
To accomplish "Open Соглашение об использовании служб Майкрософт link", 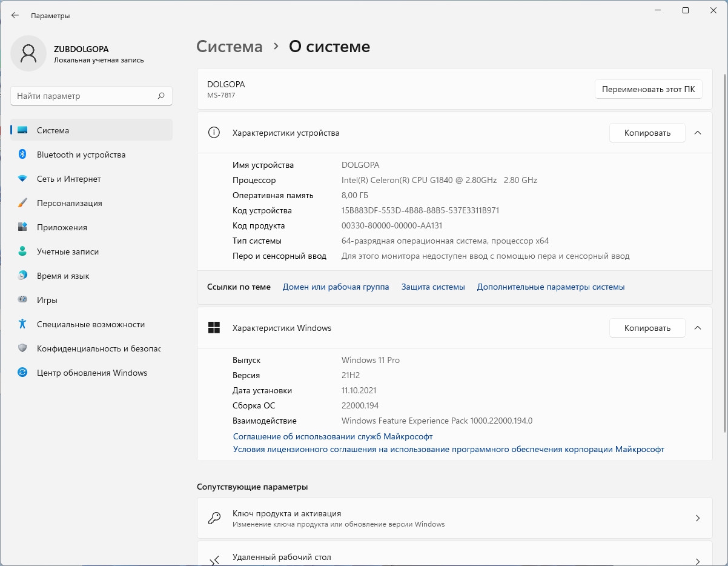I will (333, 436).
